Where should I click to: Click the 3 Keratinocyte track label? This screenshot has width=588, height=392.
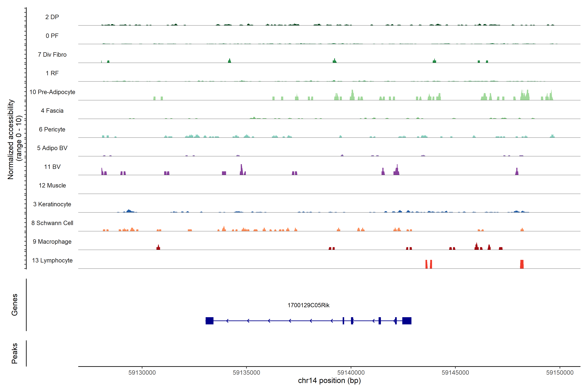pos(52,204)
